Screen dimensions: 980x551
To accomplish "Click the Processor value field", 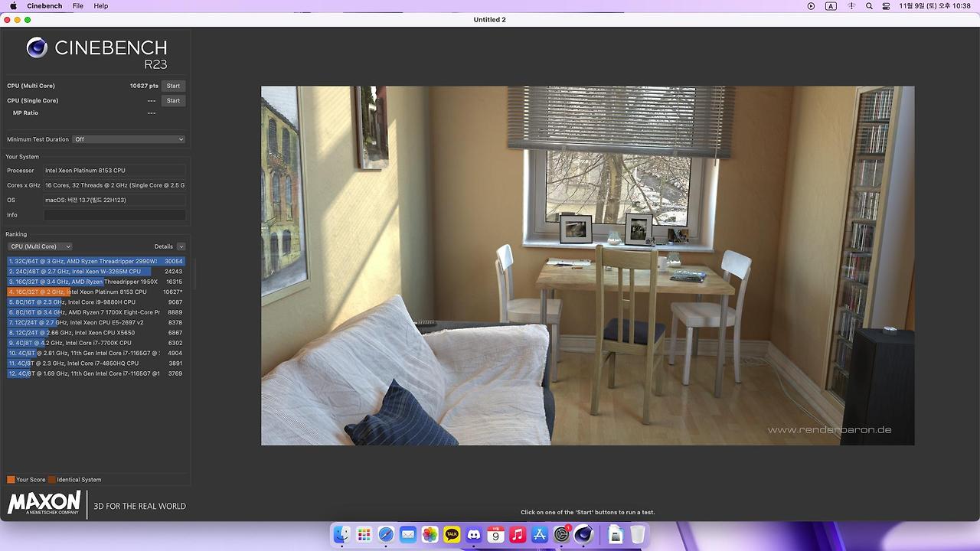I will click(x=114, y=171).
